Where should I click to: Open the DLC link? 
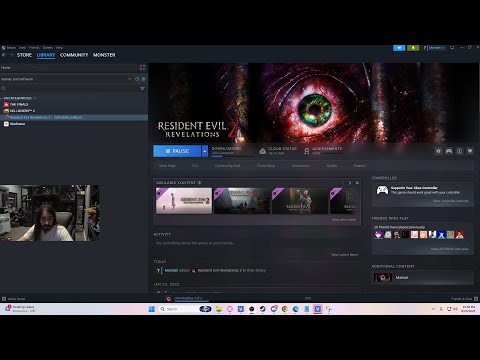point(195,166)
